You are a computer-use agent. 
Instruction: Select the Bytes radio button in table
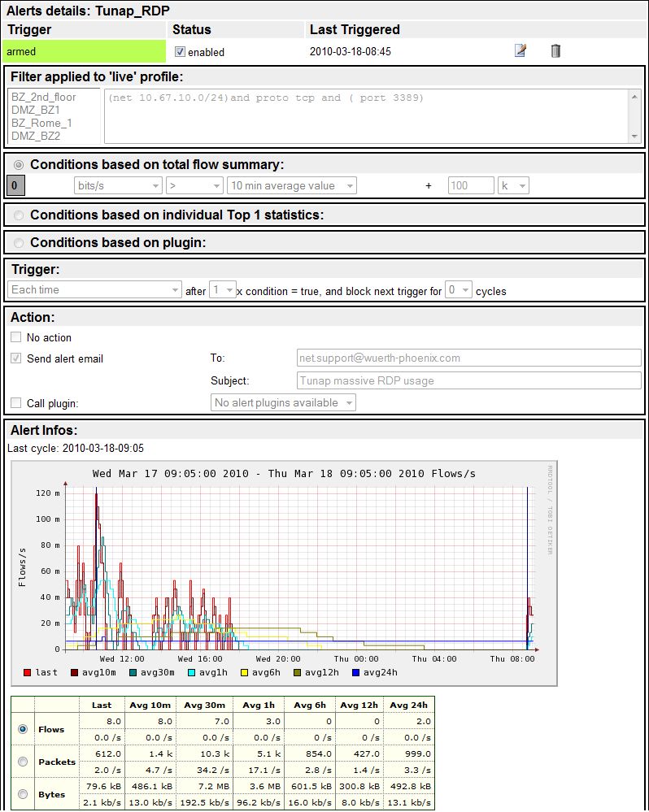click(23, 794)
